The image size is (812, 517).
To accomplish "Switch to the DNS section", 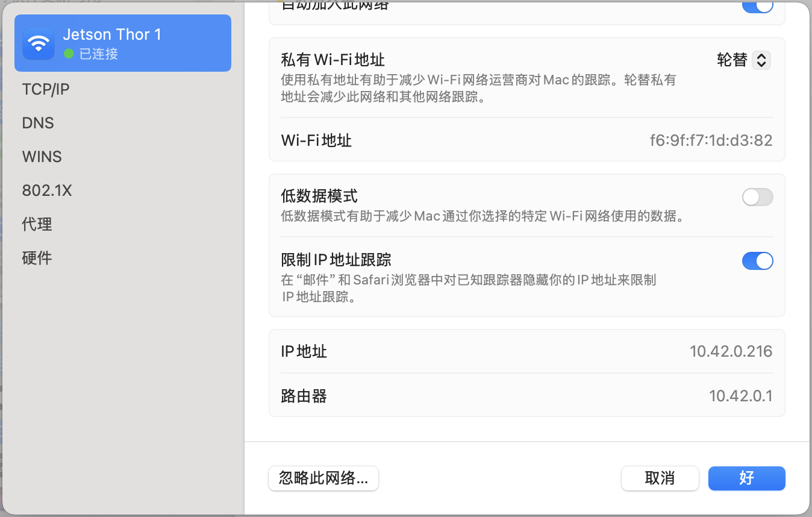I will point(38,123).
